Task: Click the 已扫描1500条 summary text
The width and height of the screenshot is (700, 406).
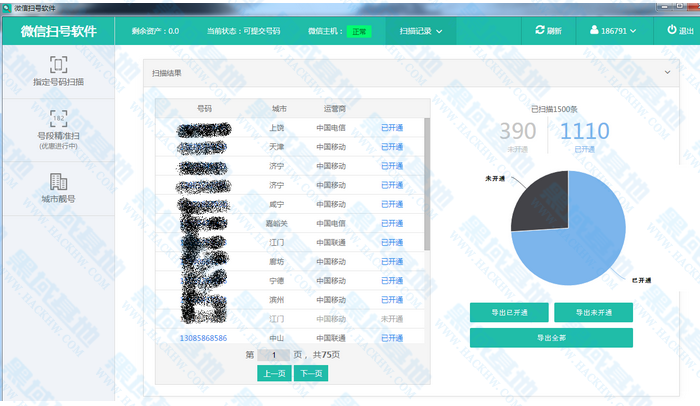Action: (554, 109)
